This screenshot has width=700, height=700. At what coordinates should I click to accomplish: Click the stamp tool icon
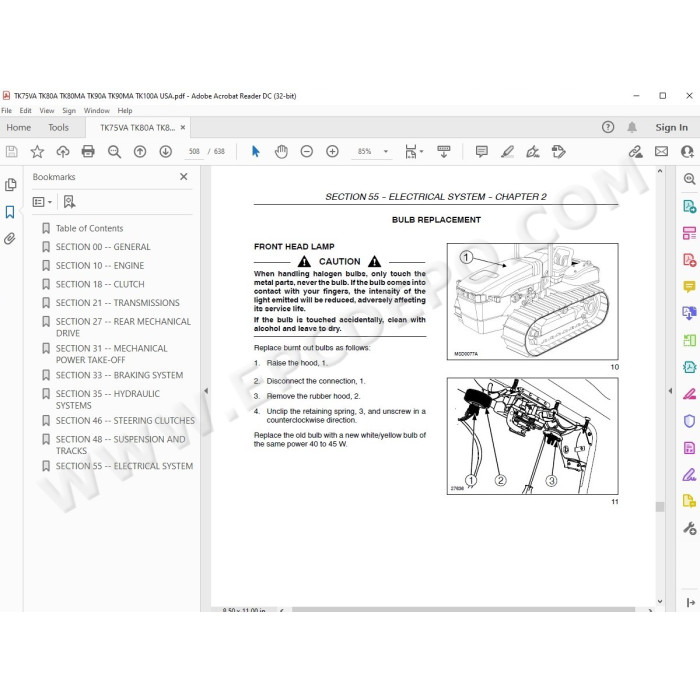[x=558, y=152]
